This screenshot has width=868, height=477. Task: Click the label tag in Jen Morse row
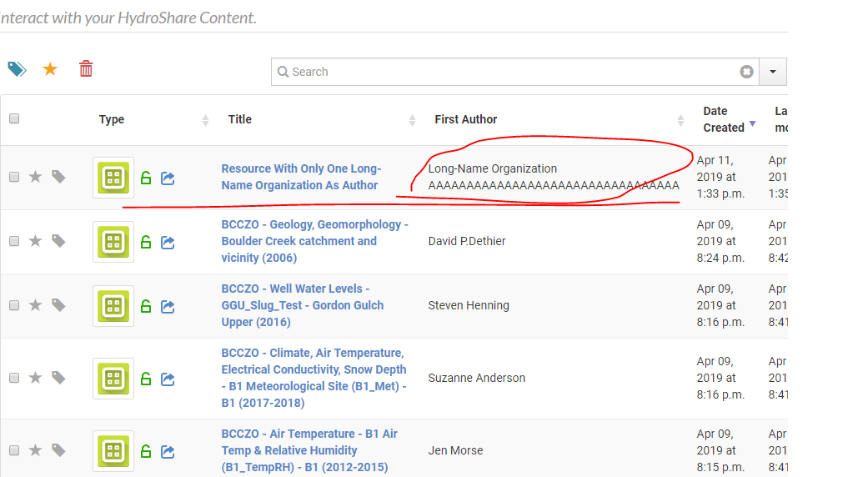58,450
